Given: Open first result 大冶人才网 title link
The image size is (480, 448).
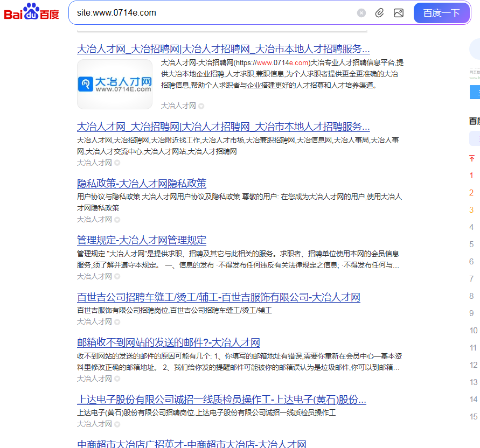Looking at the screenshot, I should (223, 49).
